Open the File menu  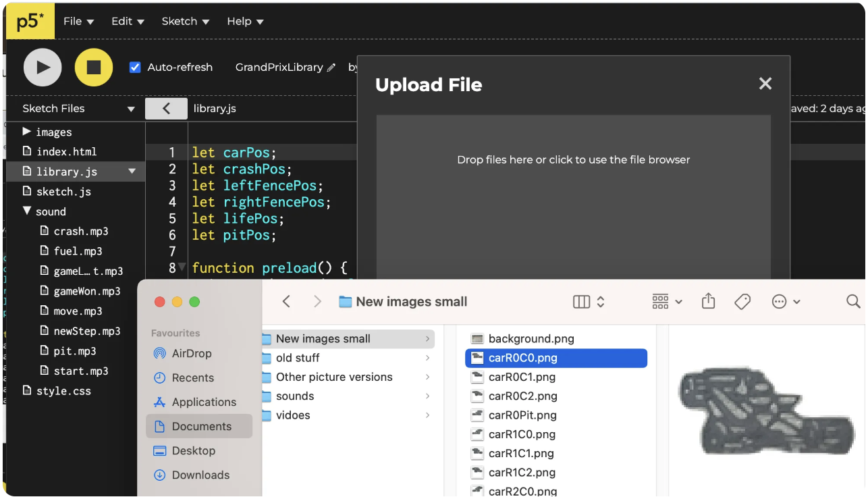click(78, 21)
